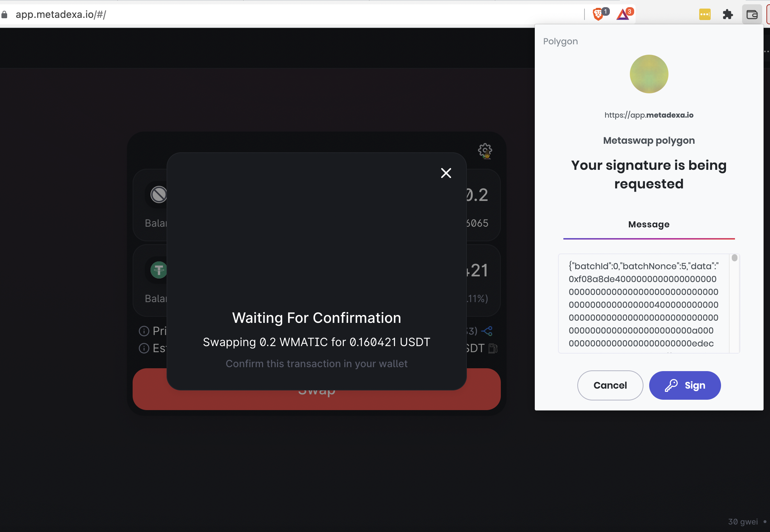
Task: Open Brave Shields lion icon
Action: 598,15
